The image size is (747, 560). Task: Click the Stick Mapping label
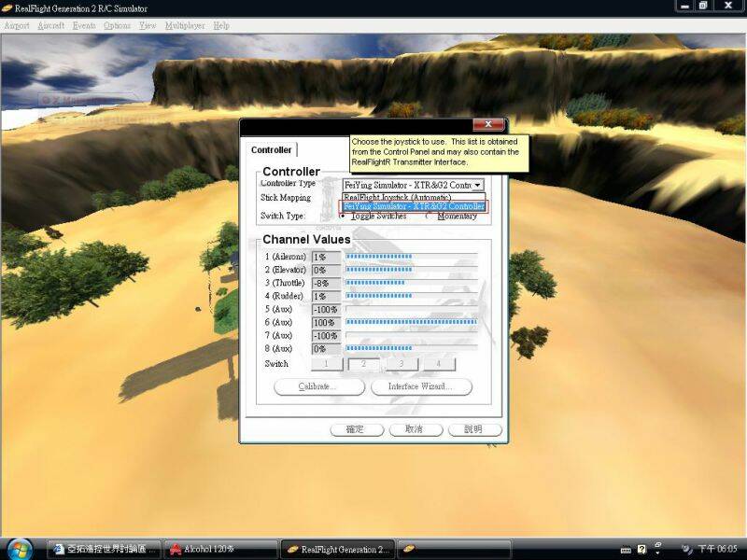pyautogui.click(x=286, y=198)
